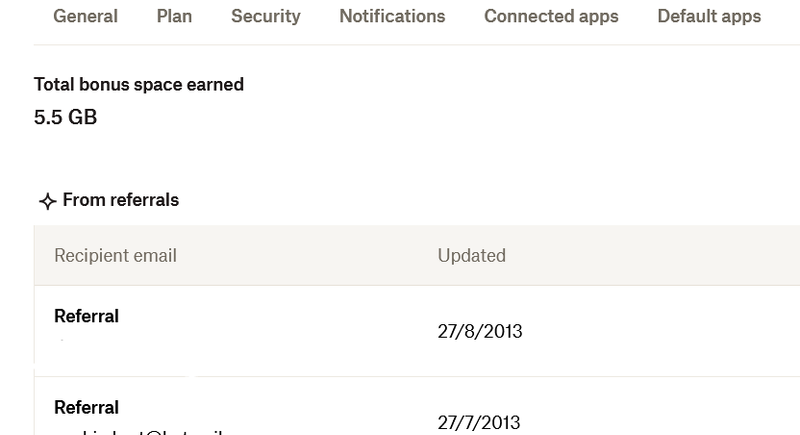800x435 pixels.
Task: Click the 27/8/2013 date cell
Action: (x=480, y=331)
